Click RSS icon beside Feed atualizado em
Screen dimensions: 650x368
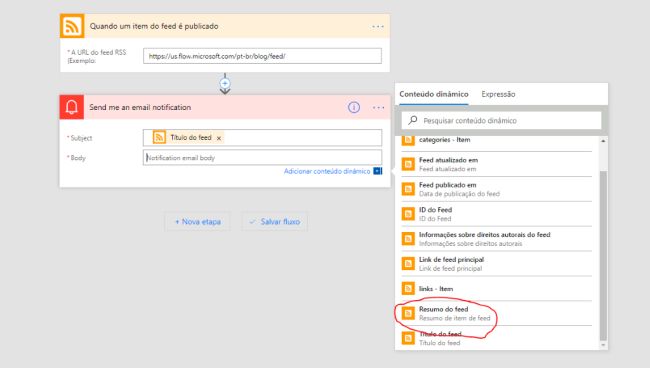(x=408, y=164)
